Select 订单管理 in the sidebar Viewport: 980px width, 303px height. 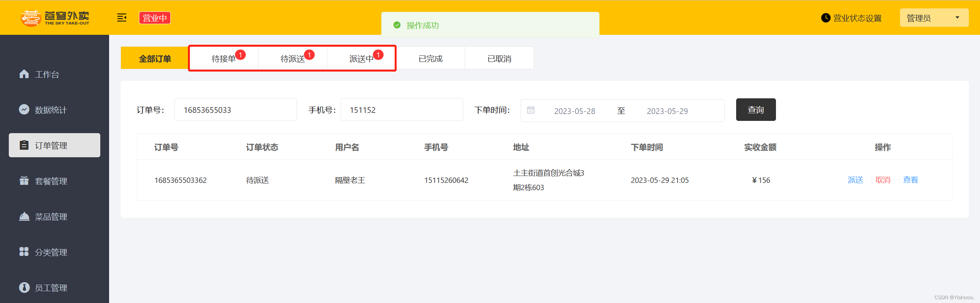pyautogui.click(x=54, y=145)
